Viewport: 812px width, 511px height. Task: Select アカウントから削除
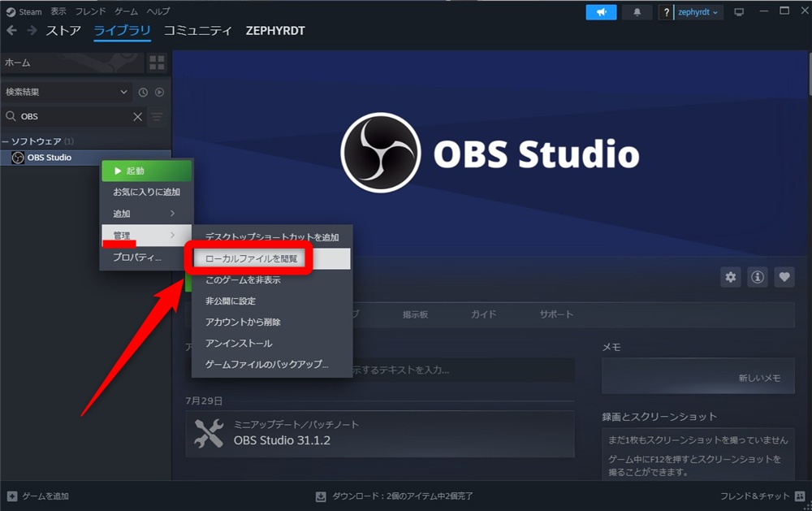(x=272, y=323)
